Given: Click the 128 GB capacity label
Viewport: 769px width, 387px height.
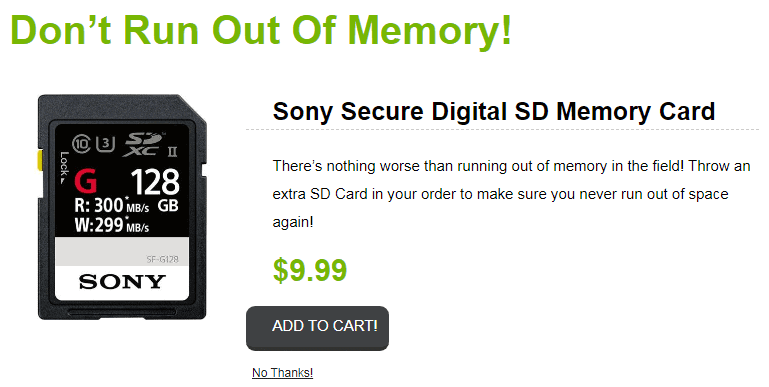Looking at the screenshot, I should pos(155,189).
